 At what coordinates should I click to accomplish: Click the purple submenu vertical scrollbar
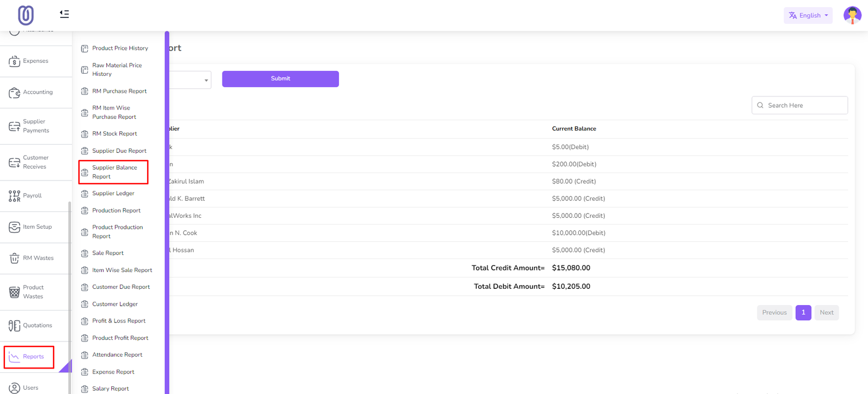pyautogui.click(x=167, y=211)
